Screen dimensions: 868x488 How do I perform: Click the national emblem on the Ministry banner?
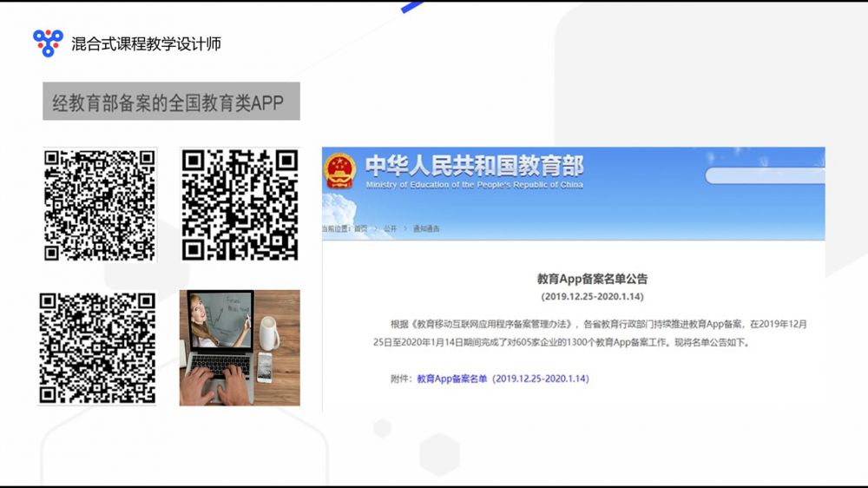pos(340,170)
